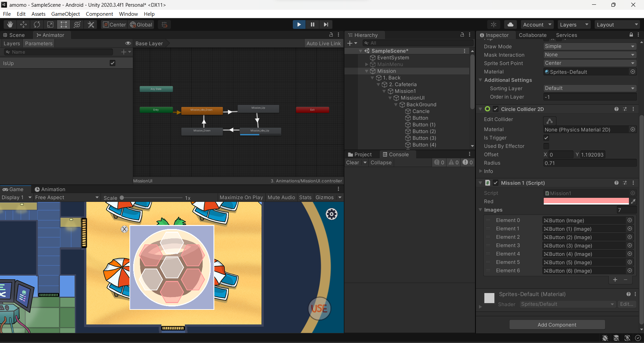
Task: Open Layers dropdown in toolbar
Action: pyautogui.click(x=574, y=24)
